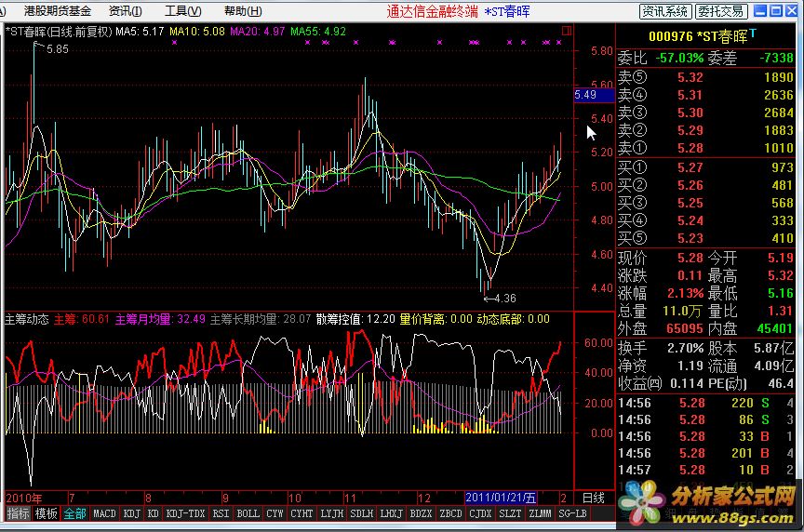The image size is (804, 532).
Task: Click the stock title 000976 *ST春晖
Action: [x=698, y=36]
